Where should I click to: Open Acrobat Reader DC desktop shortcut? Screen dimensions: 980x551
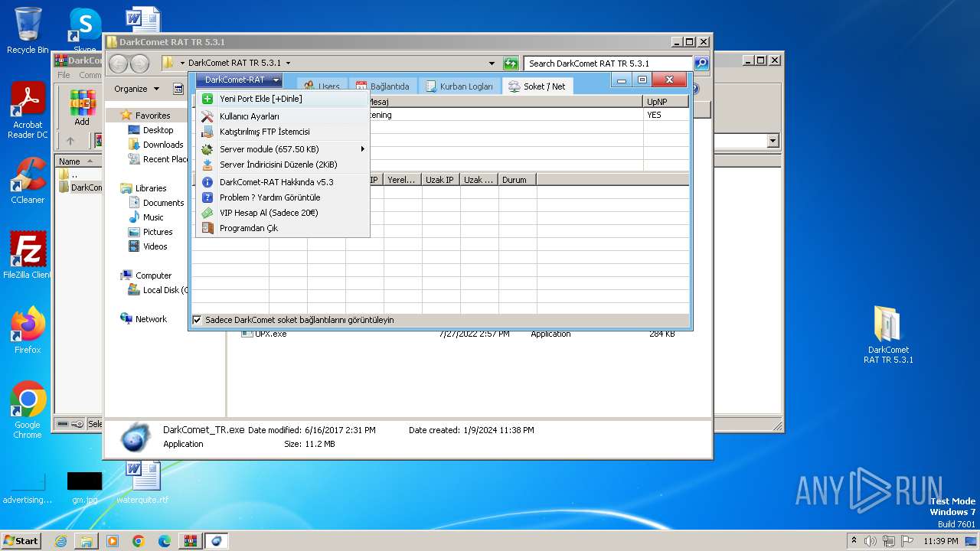[x=28, y=111]
